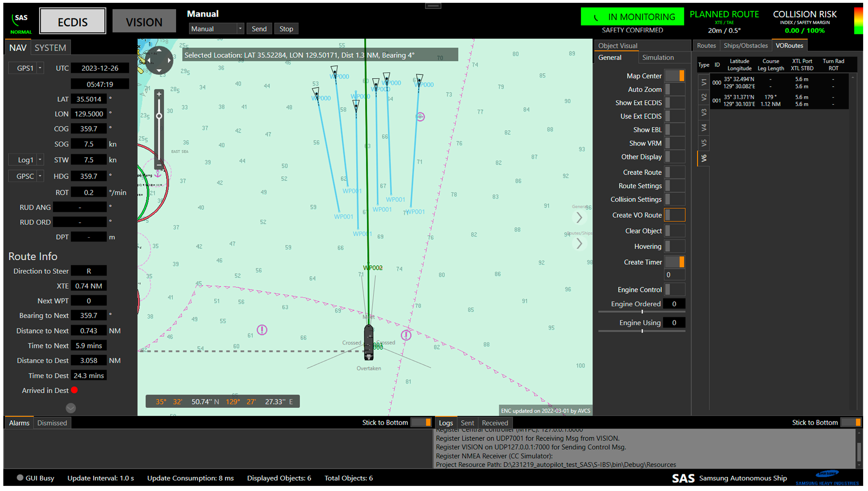Open the Manual mode dropdown
This screenshot has height=491, width=868.
[240, 29]
